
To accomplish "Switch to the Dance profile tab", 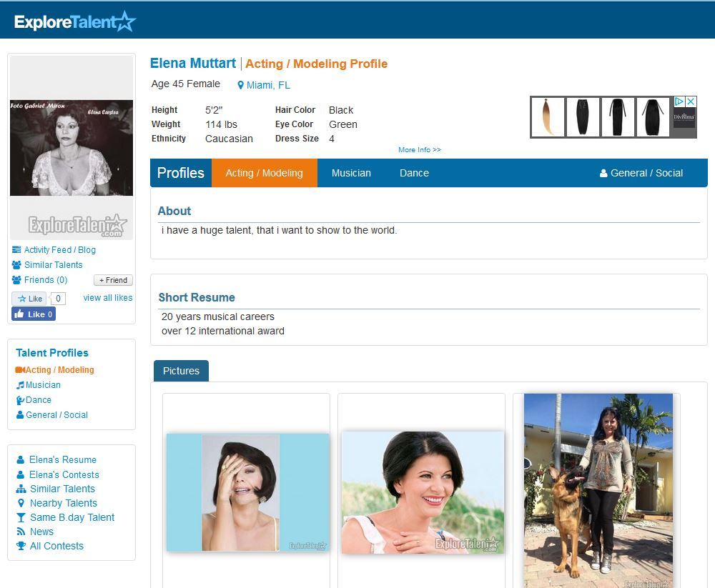I will (414, 173).
